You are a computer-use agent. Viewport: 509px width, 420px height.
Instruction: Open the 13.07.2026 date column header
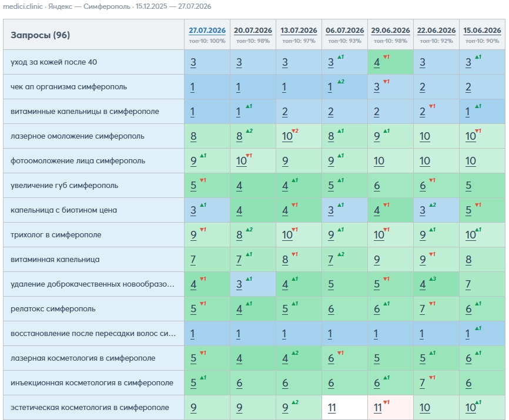click(x=299, y=31)
